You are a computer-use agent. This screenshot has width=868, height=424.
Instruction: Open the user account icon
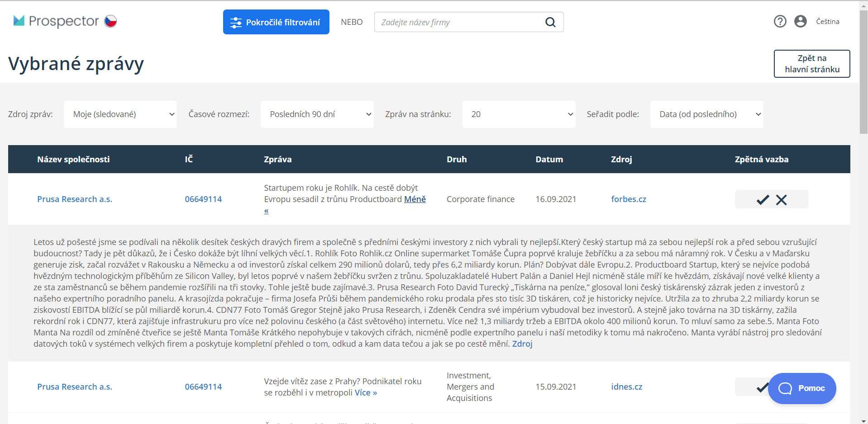coord(801,21)
